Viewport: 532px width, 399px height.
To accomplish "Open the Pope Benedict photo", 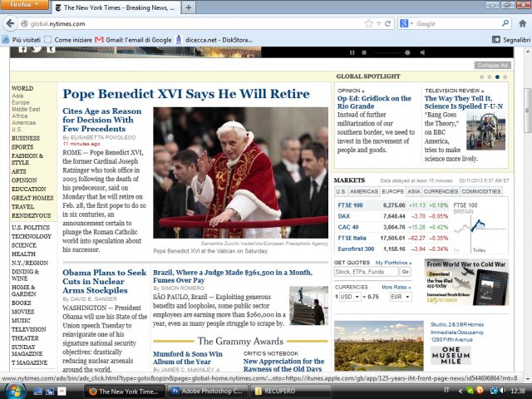I will click(240, 173).
